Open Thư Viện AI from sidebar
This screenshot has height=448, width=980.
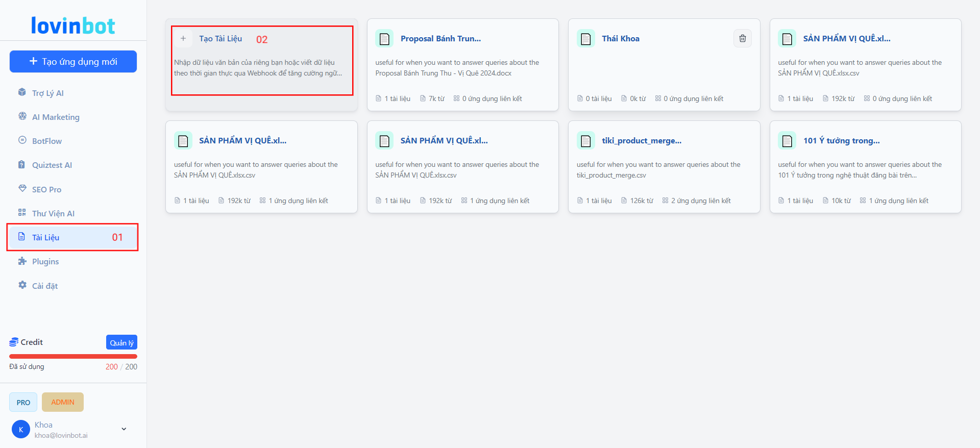point(53,213)
